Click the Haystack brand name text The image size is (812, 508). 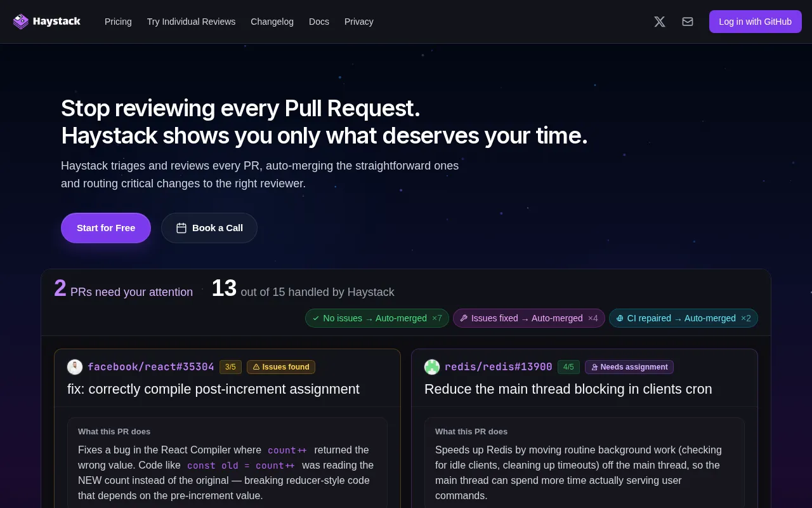click(x=56, y=22)
